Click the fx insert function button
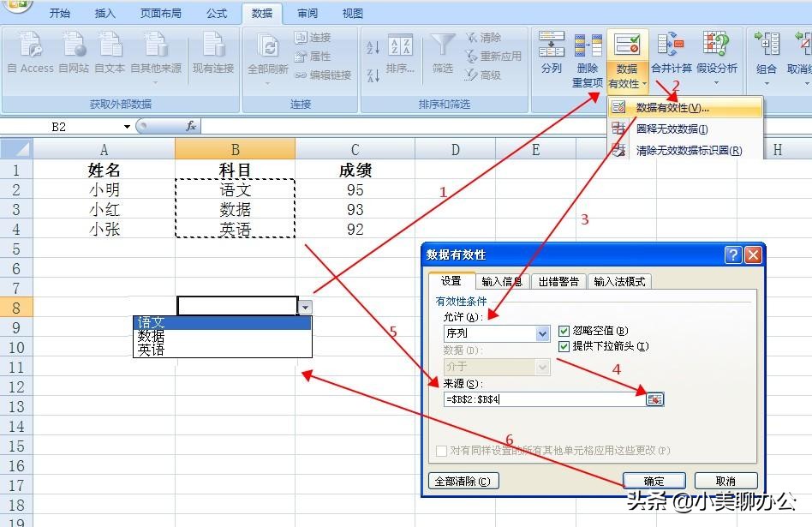 coord(191,126)
